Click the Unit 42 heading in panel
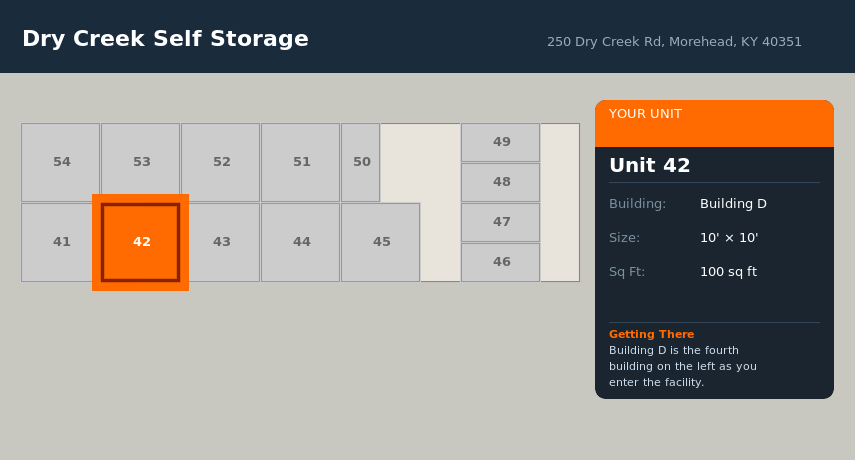The image size is (855, 460). (650, 166)
